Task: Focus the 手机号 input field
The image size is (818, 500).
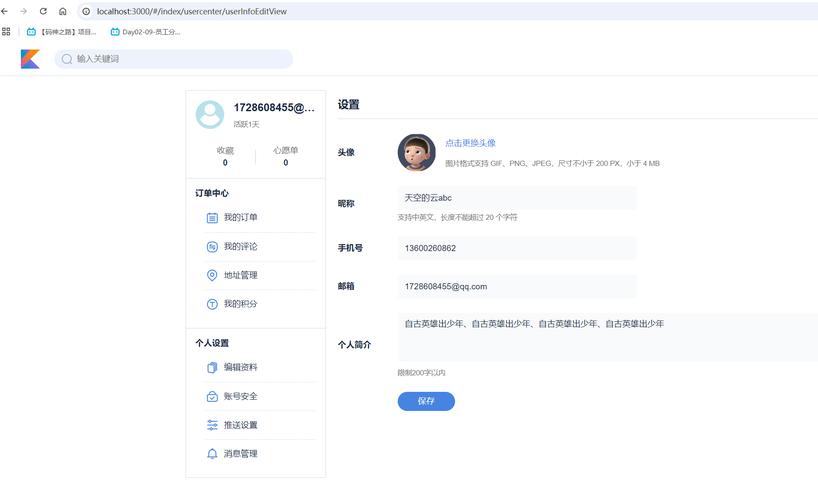Action: 516,248
